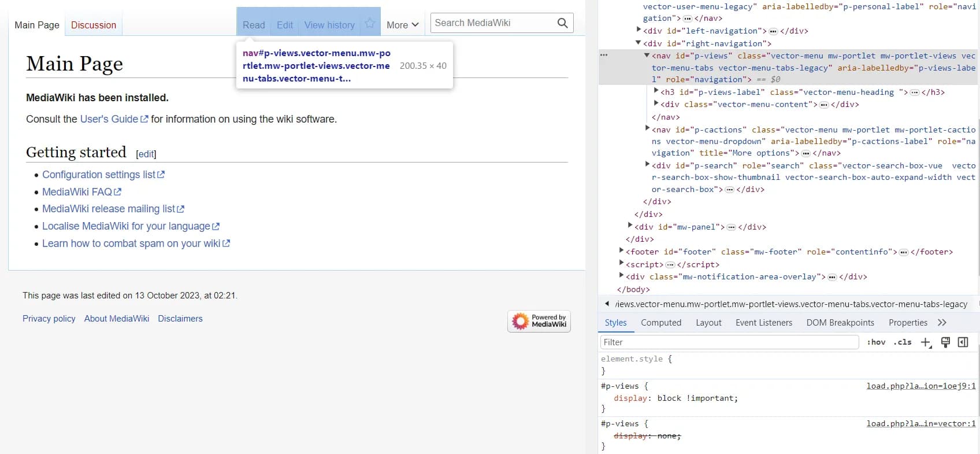Open MediaWiki release mailing list link
This screenshot has height=454, width=980.
pos(113,209)
